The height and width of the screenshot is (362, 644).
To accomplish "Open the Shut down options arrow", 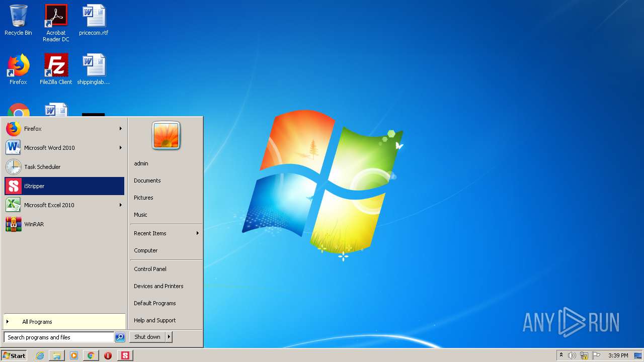I will 169,337.
